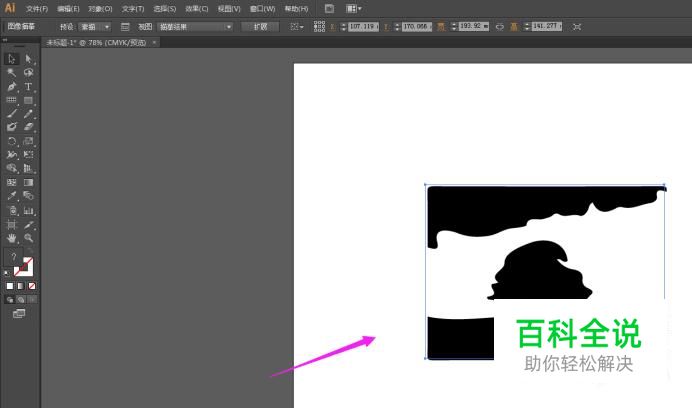This screenshot has height=408, width=692.
Task: Select the Direct Selection tool
Action: (28, 59)
